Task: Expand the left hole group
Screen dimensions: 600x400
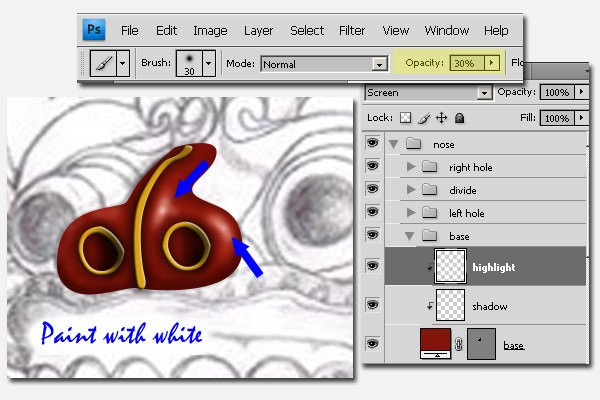Action: click(x=411, y=212)
